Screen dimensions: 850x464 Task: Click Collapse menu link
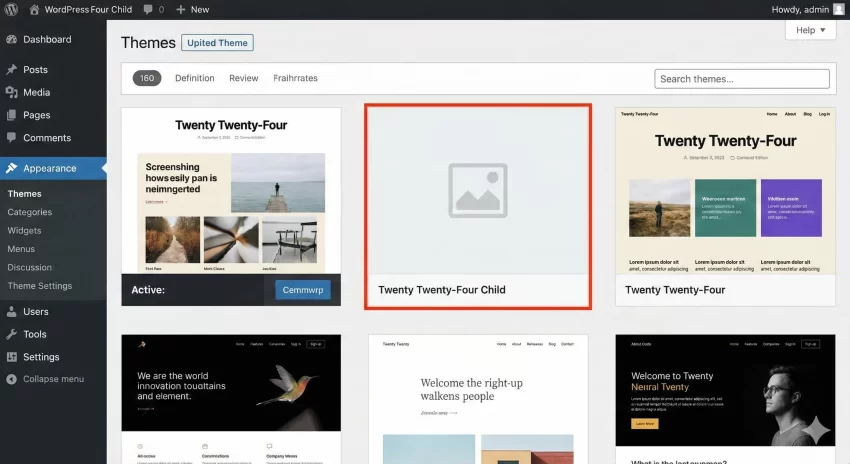tap(53, 379)
